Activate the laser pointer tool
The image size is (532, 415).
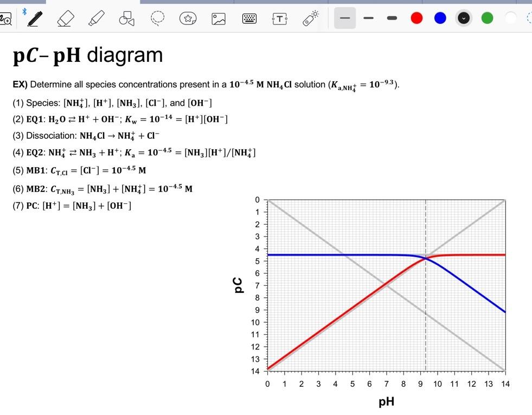(x=310, y=18)
